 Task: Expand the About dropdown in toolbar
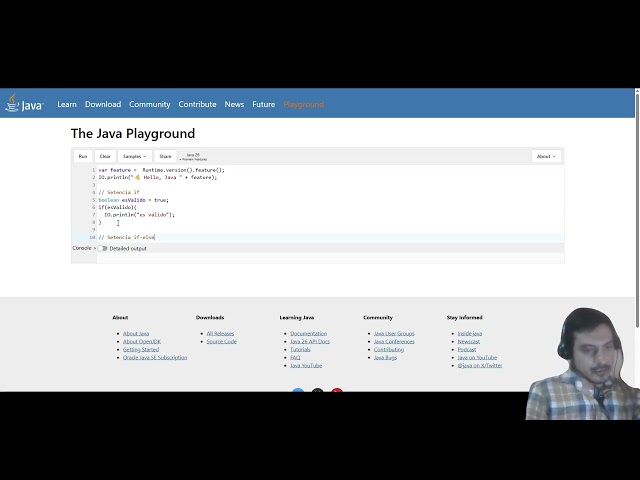[546, 156]
